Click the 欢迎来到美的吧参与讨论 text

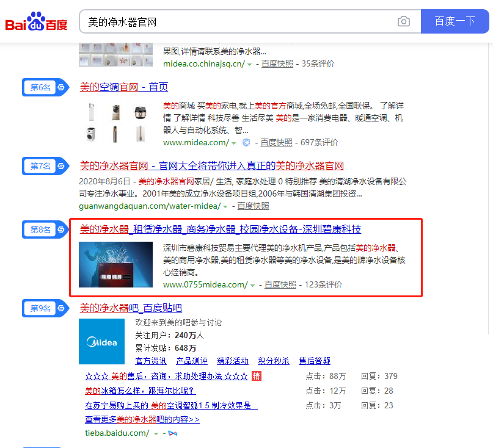pos(178,323)
